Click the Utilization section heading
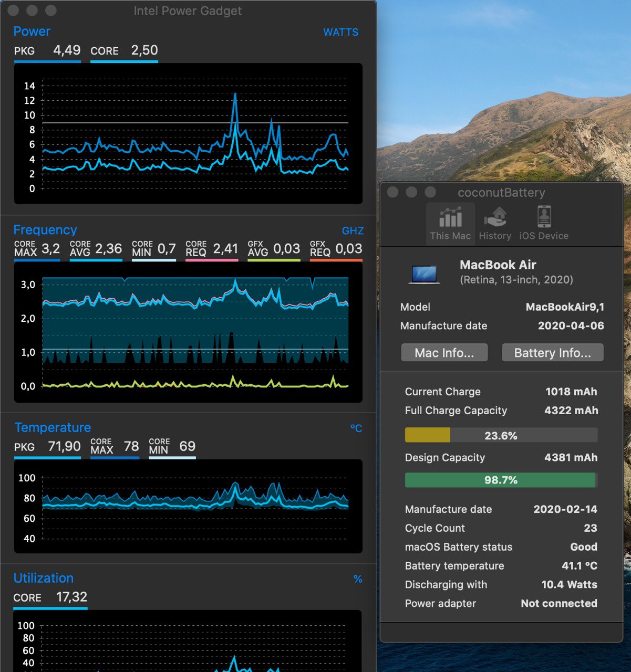Image resolution: width=631 pixels, height=672 pixels. pyautogui.click(x=44, y=578)
